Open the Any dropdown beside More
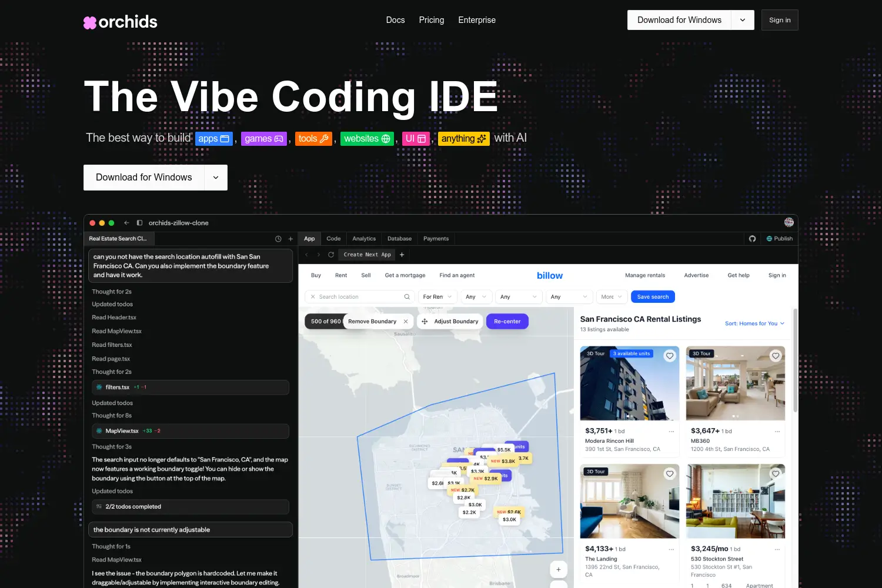 click(569, 297)
